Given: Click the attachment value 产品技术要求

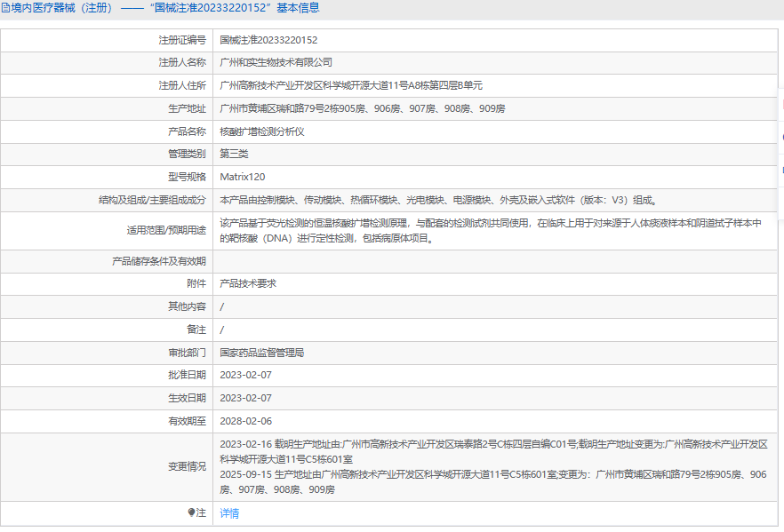Looking at the screenshot, I should (x=248, y=283).
